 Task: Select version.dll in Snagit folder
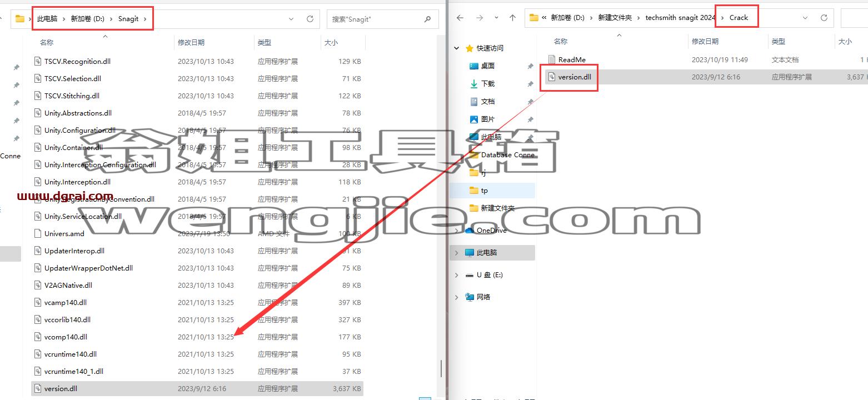click(198, 388)
